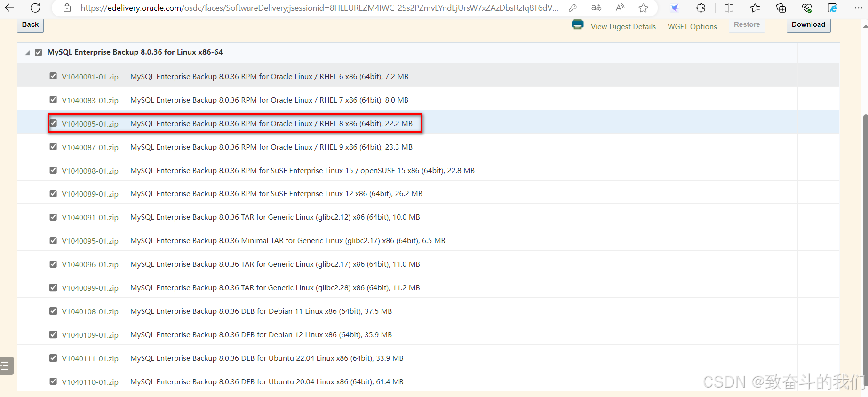868x397 pixels.
Task: Uncheck the V1040088-01.zip checkbox
Action: [x=53, y=170]
